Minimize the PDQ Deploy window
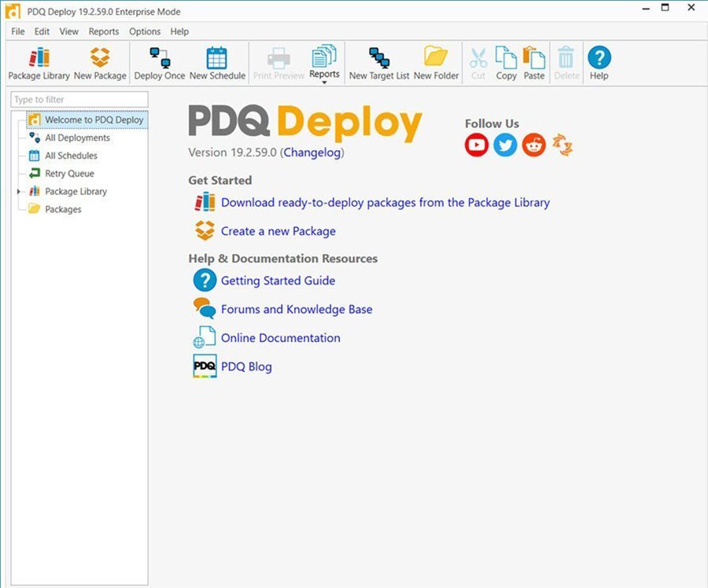The width and height of the screenshot is (708, 588). (646, 8)
